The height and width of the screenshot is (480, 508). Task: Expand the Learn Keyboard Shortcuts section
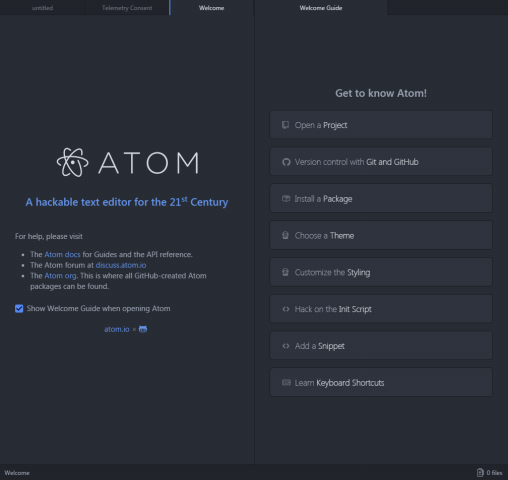coord(381,382)
